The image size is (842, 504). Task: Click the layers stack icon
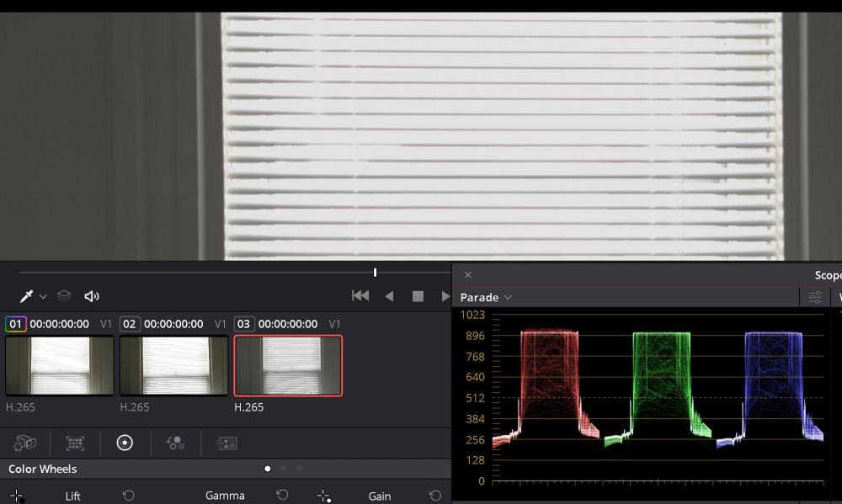pyautogui.click(x=64, y=295)
